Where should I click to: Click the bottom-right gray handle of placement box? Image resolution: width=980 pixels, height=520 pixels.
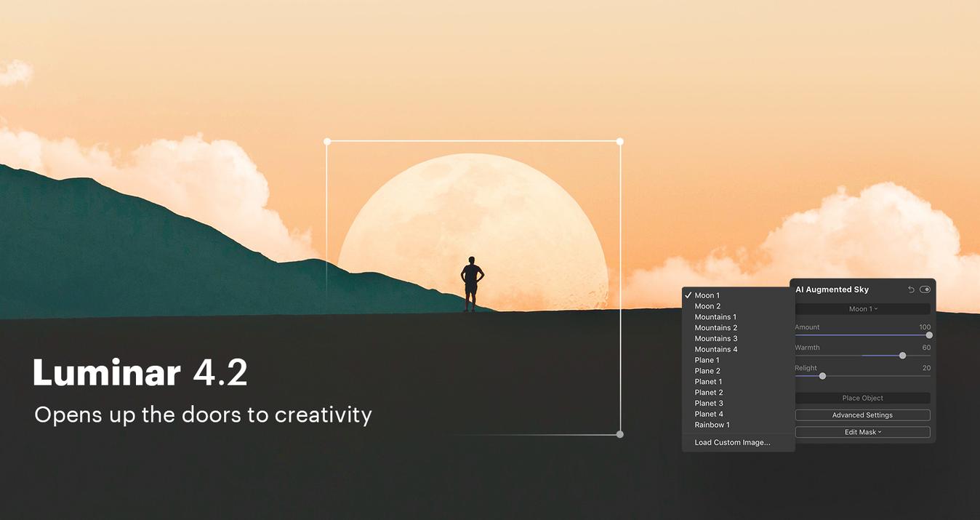[x=619, y=434]
